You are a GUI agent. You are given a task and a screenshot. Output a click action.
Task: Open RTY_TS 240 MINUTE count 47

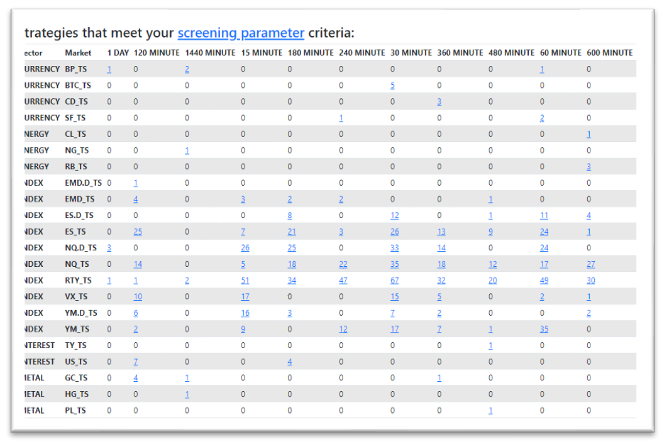[343, 280]
